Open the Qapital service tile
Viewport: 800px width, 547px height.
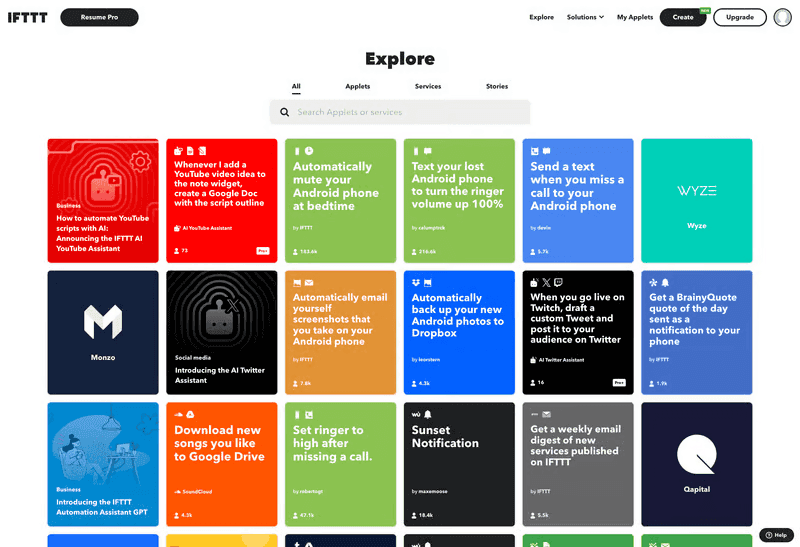[696, 464]
